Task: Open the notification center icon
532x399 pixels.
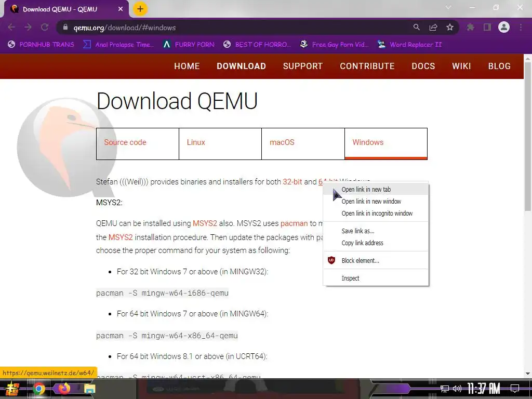Action: click(515, 388)
